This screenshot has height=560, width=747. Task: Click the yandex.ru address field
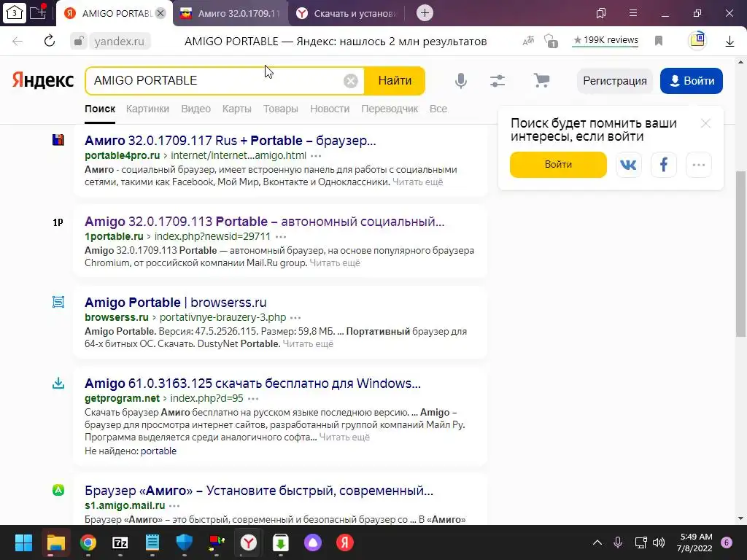tap(119, 42)
